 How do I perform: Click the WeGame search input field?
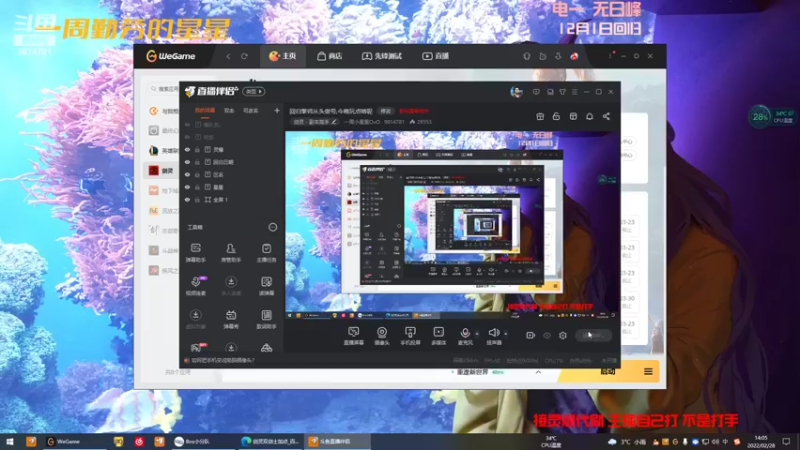(x=163, y=89)
